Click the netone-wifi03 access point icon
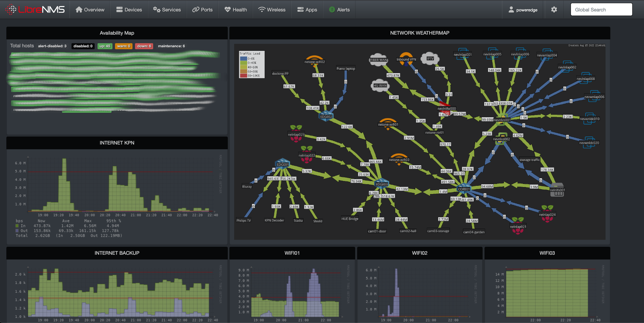 click(x=399, y=159)
